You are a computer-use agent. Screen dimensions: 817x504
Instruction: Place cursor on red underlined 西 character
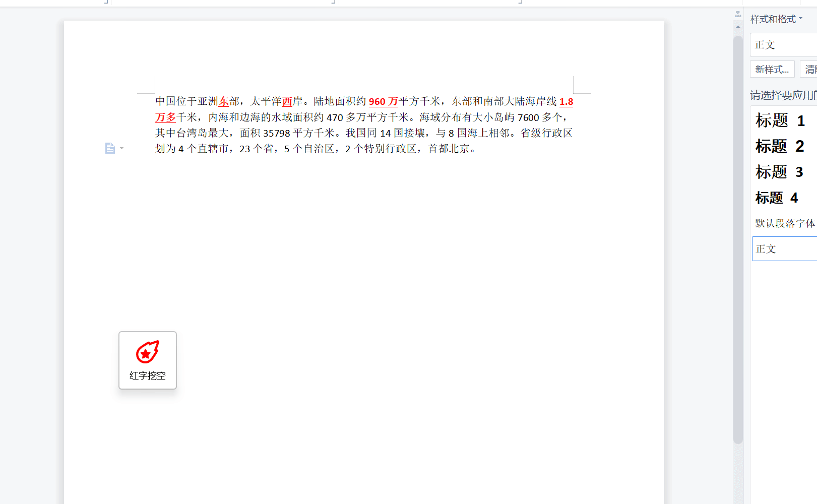point(287,101)
